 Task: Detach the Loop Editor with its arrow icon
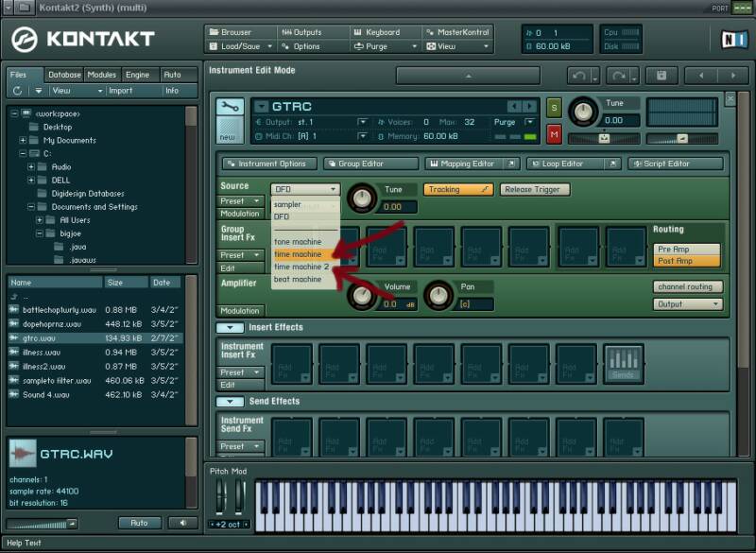(612, 164)
